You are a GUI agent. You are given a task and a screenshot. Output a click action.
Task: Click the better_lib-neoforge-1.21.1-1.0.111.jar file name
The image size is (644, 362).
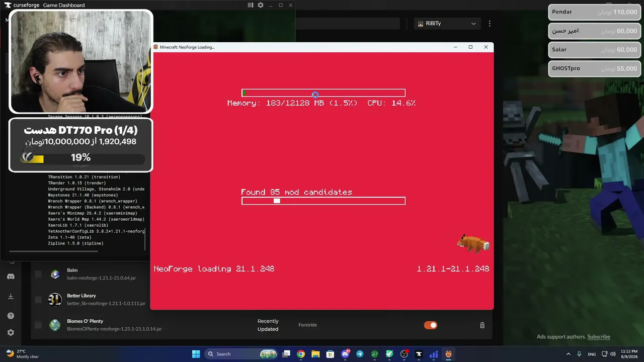click(x=106, y=304)
